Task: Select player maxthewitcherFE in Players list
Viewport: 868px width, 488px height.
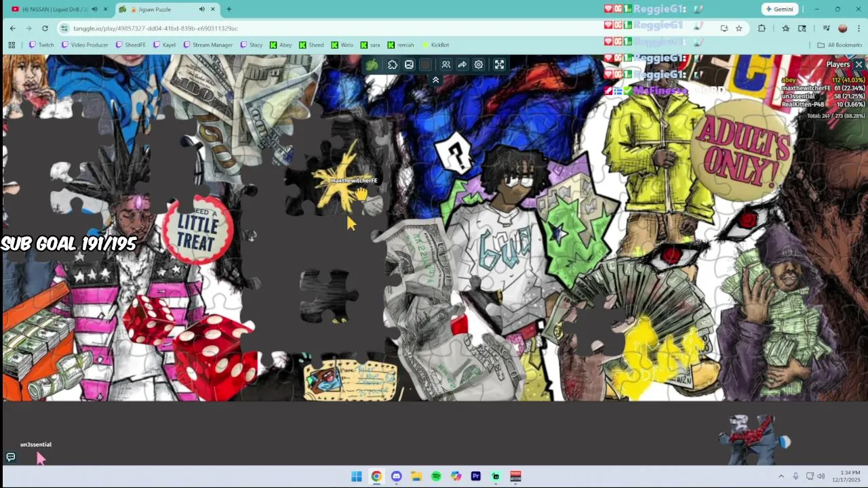Action: [x=823, y=88]
